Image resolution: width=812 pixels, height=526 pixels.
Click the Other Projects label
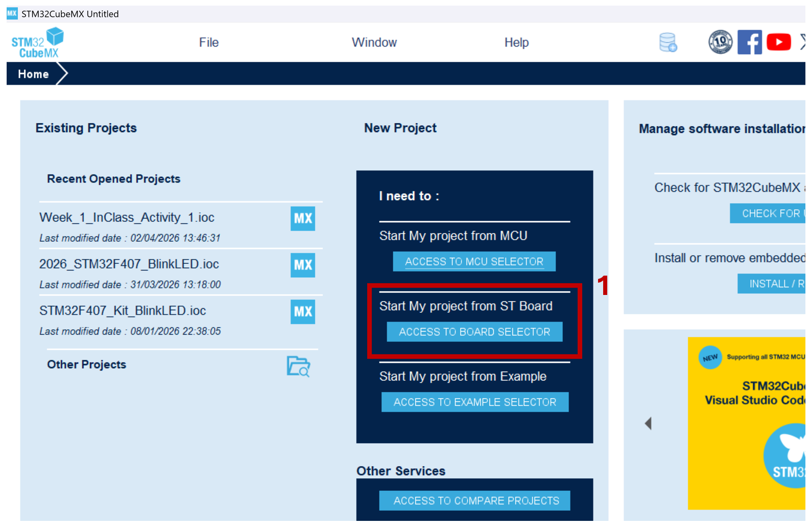pos(86,364)
